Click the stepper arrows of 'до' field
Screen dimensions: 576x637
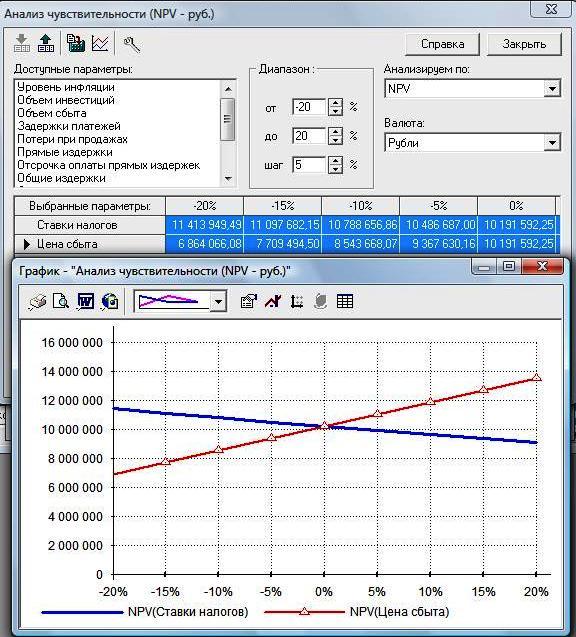point(336,136)
